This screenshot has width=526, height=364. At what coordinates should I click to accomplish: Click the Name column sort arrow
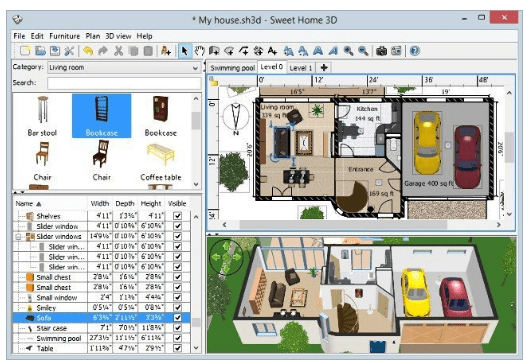39,204
